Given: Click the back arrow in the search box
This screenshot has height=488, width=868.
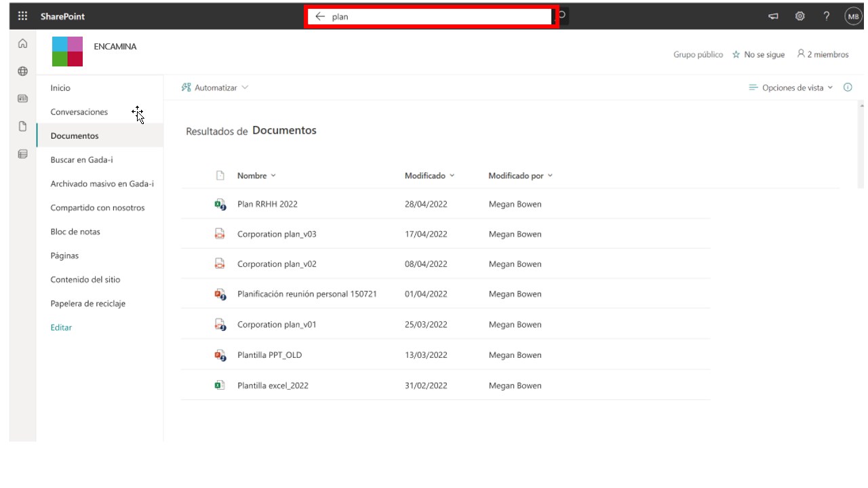Looking at the screenshot, I should coord(320,16).
